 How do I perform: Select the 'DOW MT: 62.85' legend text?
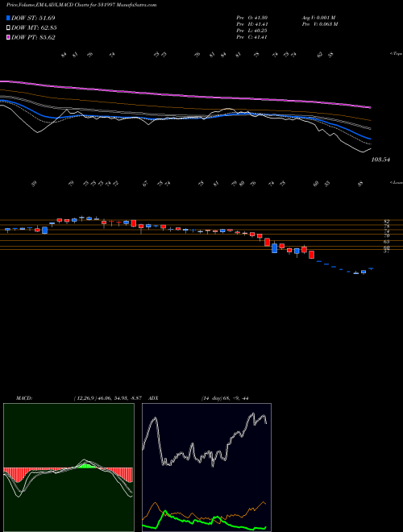34,28
